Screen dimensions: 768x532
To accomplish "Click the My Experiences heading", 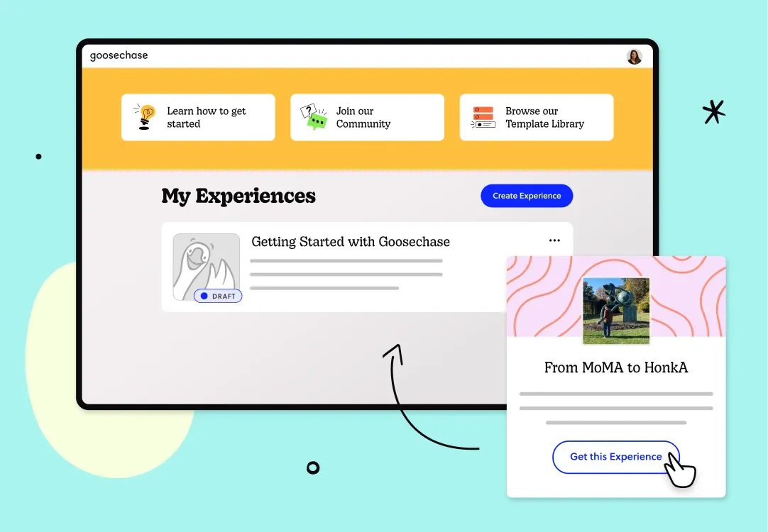I will [238, 196].
